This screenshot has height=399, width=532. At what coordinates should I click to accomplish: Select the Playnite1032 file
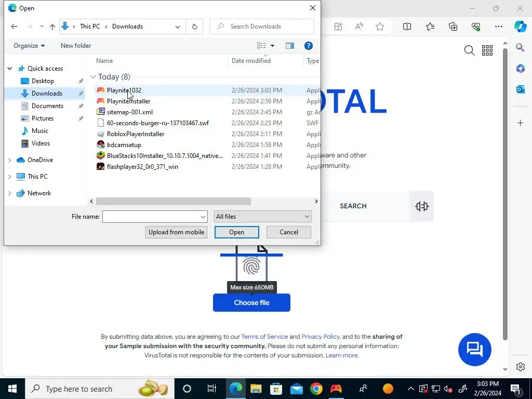[124, 90]
